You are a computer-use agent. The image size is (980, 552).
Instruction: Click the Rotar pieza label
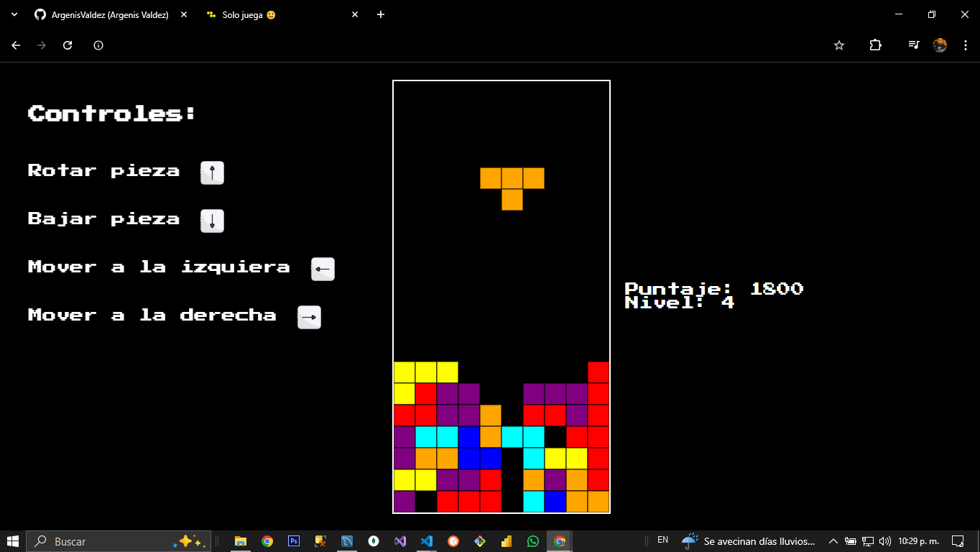[x=103, y=170]
